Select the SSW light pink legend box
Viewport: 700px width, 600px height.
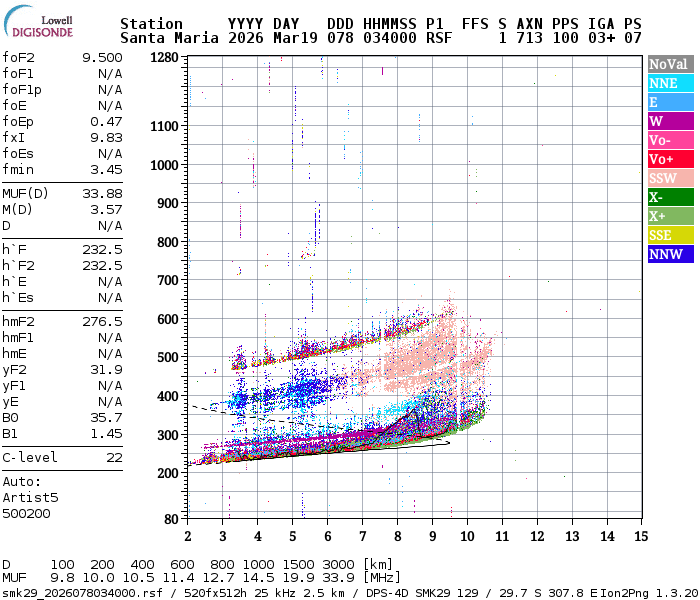tap(668, 179)
